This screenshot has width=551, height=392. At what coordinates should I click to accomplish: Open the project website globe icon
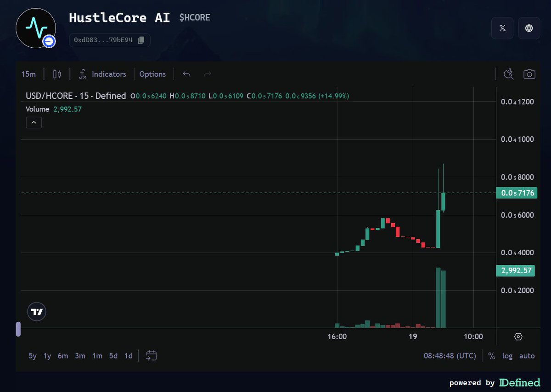coord(529,28)
